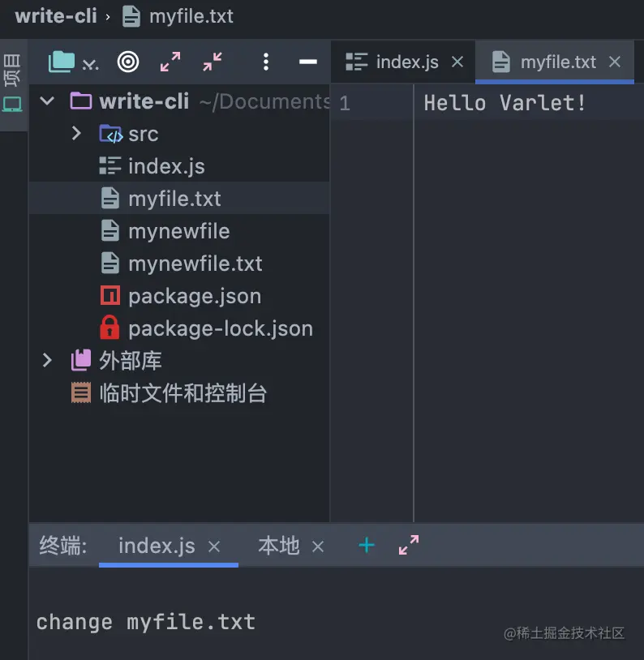Add a new terminal session with plus icon
Viewport: 644px width, 660px height.
367,546
